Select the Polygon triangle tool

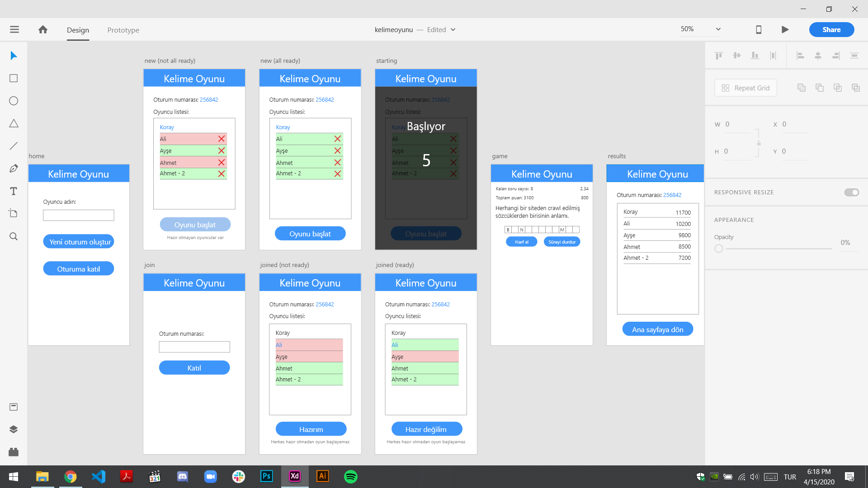14,123
